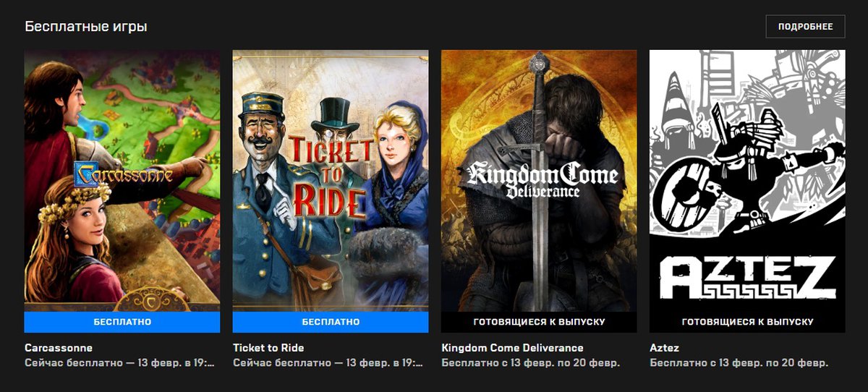The width and height of the screenshot is (868, 392).
Task: Click the "Бесплатные игры" section heading
Action: (x=85, y=27)
